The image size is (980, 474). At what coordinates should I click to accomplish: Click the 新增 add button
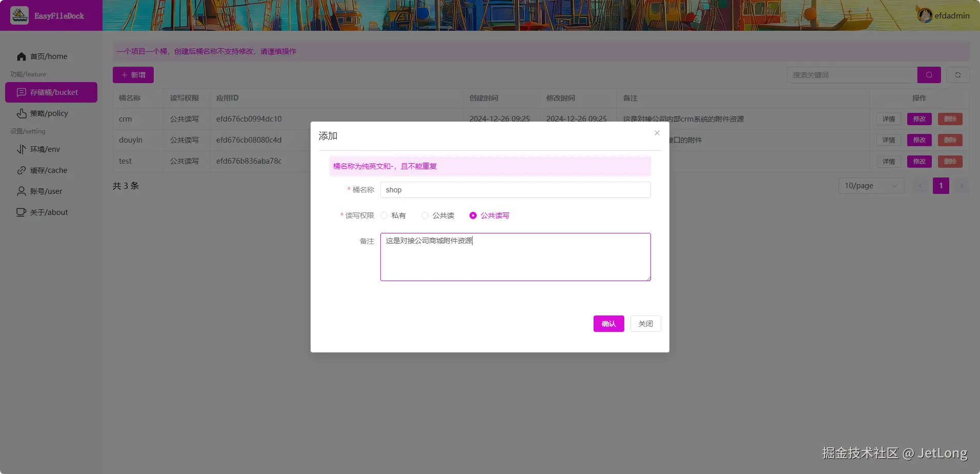click(133, 75)
